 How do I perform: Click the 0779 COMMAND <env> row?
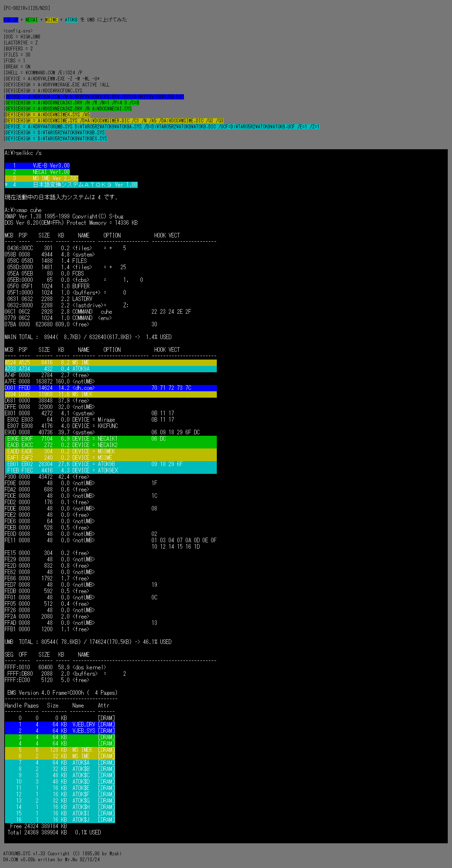(x=58, y=318)
